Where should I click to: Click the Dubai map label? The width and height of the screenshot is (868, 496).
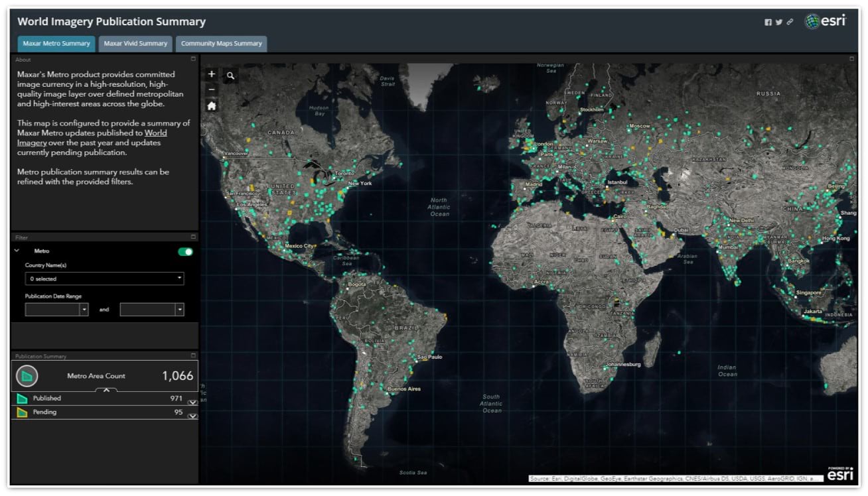click(681, 230)
